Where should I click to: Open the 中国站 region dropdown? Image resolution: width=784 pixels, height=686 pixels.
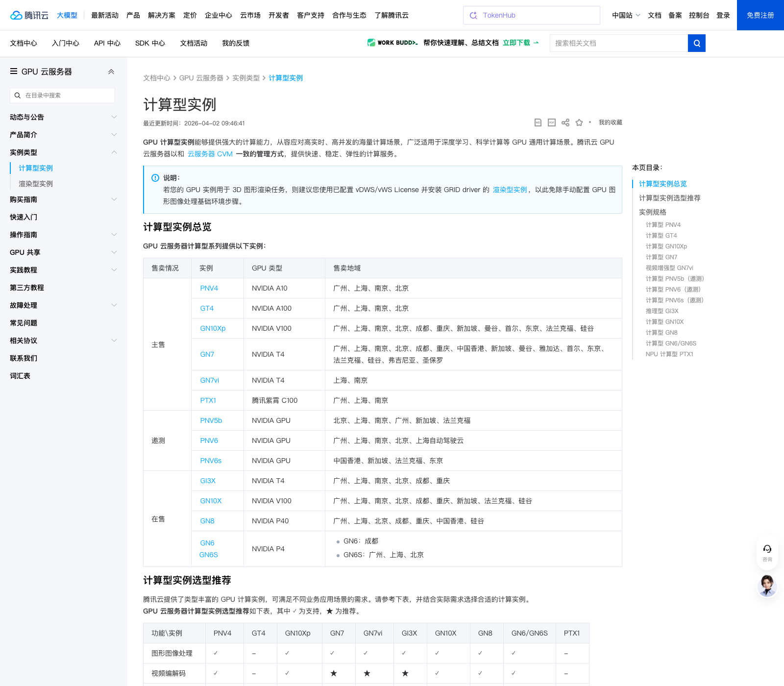[x=626, y=15]
